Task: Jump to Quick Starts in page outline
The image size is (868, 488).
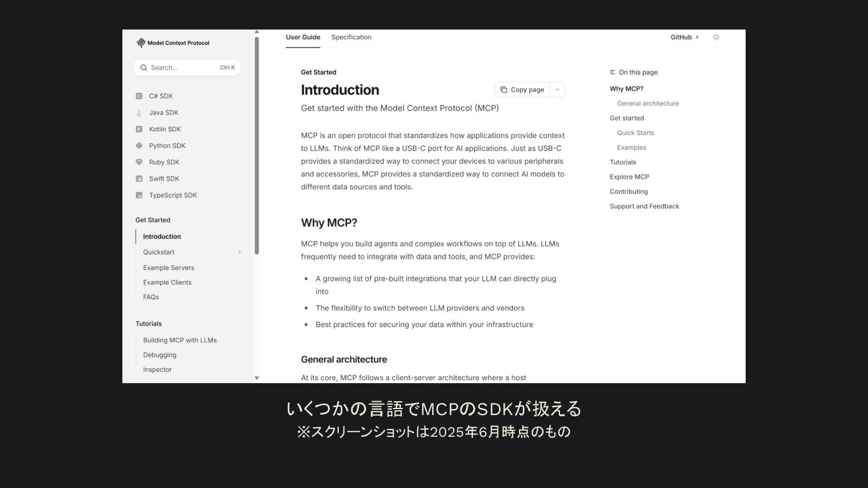Action: coord(635,133)
